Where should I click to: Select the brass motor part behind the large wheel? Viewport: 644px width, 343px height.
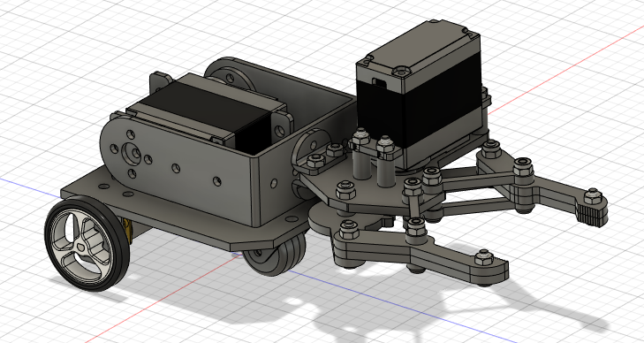point(127,229)
